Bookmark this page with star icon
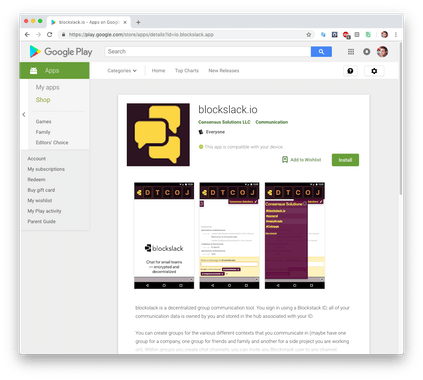The width and height of the screenshot is (423, 380). [309, 34]
